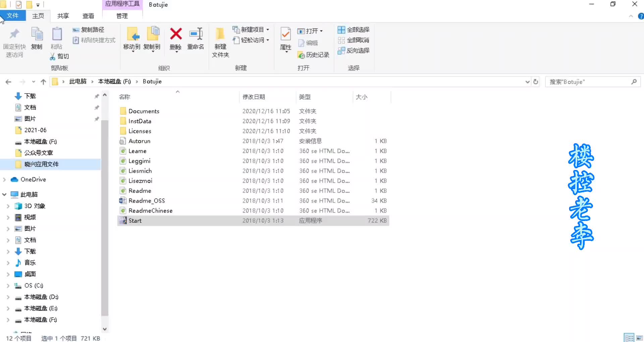
Task: Click Select none (全部取消)
Action: (354, 40)
